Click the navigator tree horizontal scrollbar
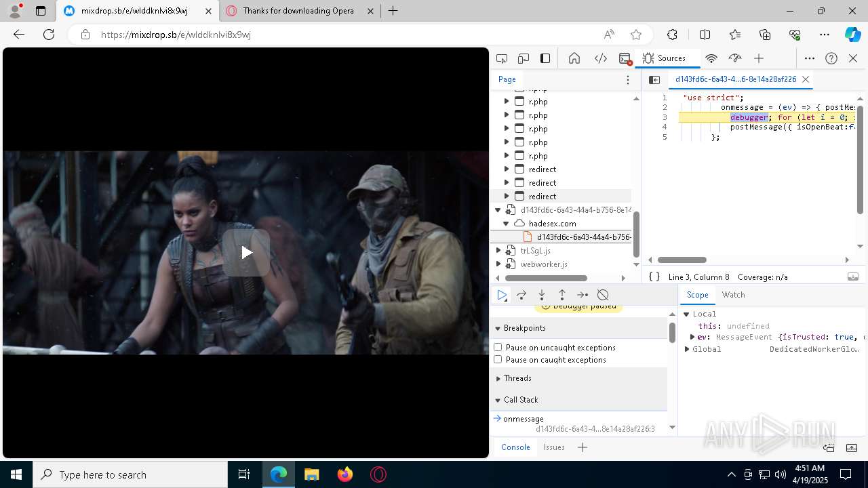 point(546,278)
